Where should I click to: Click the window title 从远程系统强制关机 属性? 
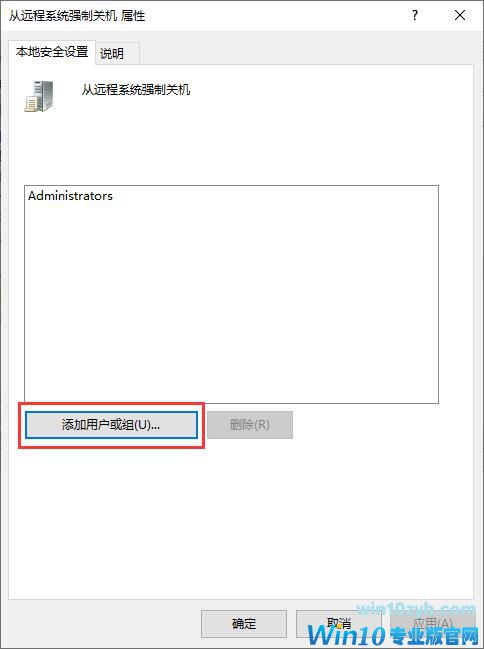pyautogui.click(x=77, y=16)
